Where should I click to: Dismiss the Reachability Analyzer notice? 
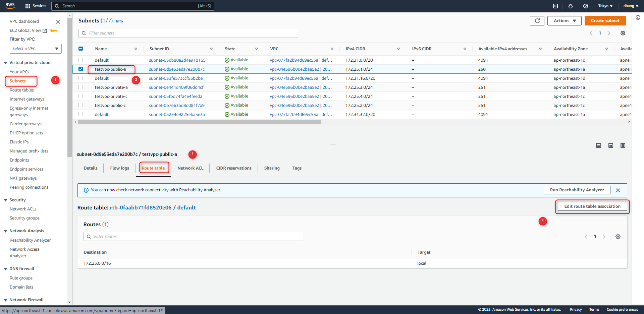click(618, 190)
